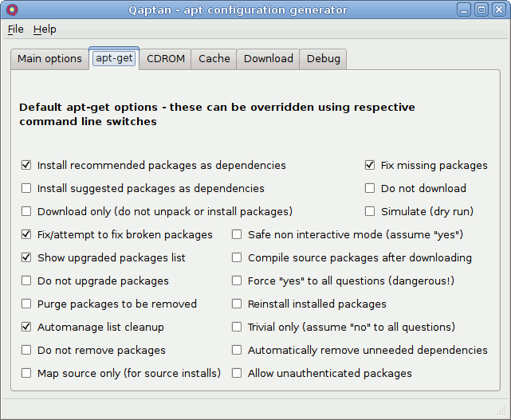The width and height of the screenshot is (511, 420).
Task: Check Reinstall installed packages
Action: click(237, 304)
